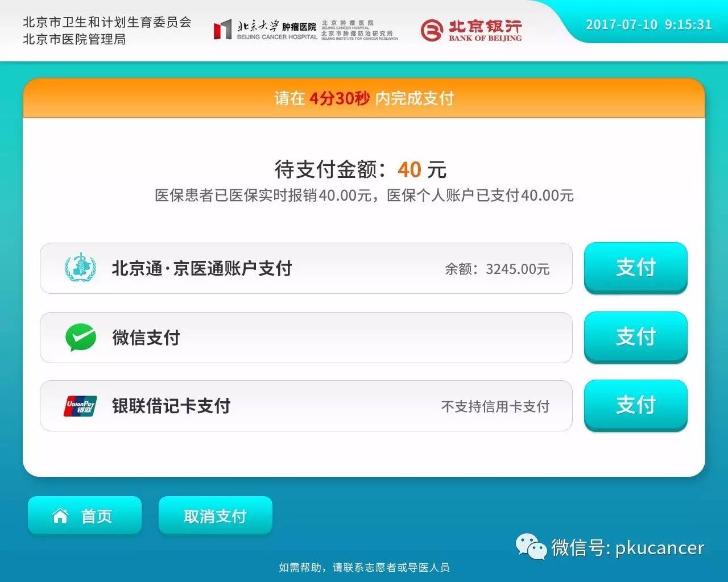Return to 首页 home screen
The image size is (728, 582).
pos(85,516)
